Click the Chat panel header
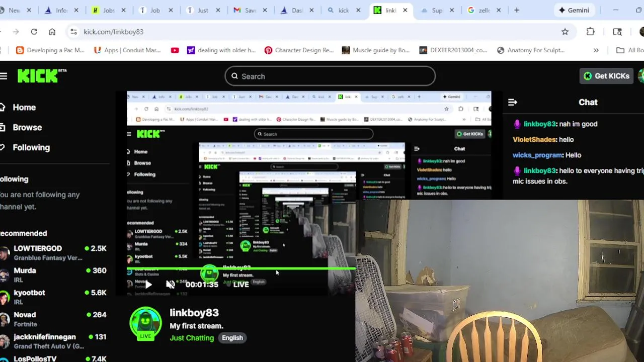This screenshot has height=362, width=644. click(588, 103)
